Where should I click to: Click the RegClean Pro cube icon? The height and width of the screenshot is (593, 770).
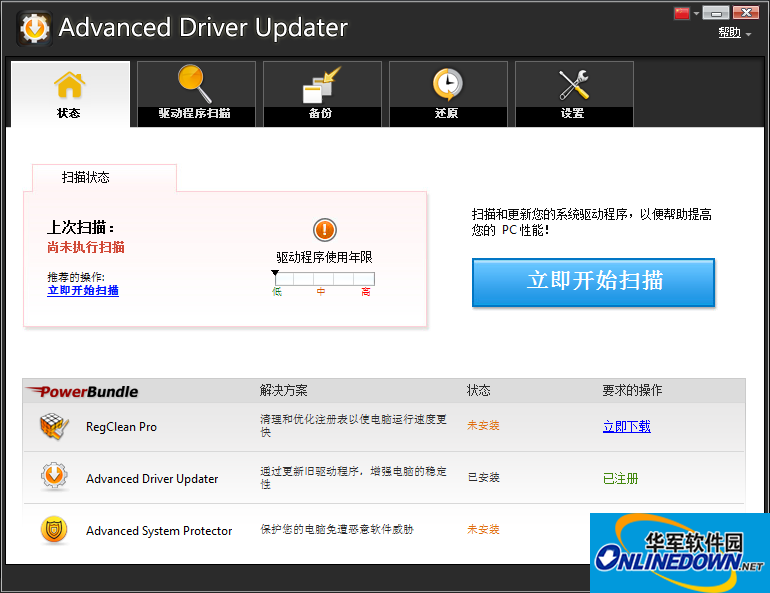pos(54,426)
